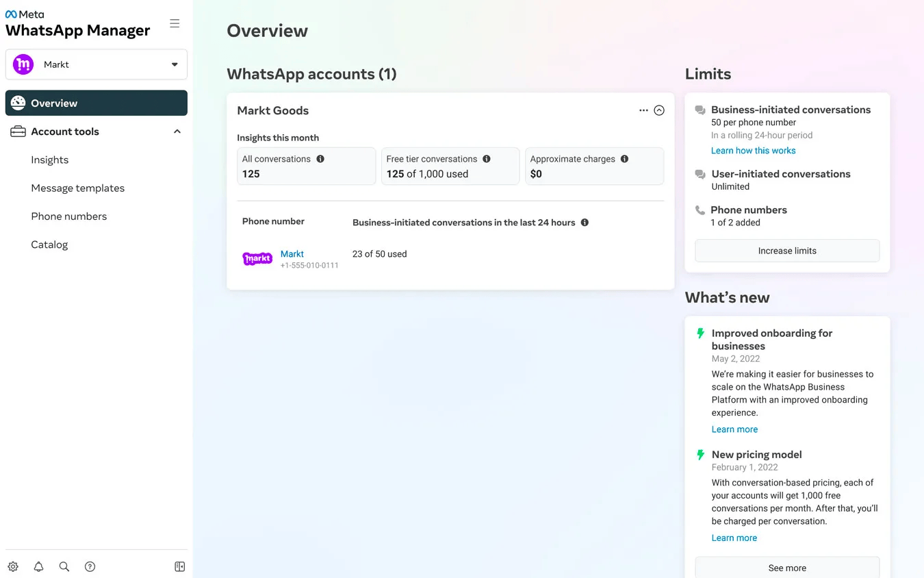Open Phone numbers from the sidebar
924x578 pixels.
pyautogui.click(x=68, y=216)
